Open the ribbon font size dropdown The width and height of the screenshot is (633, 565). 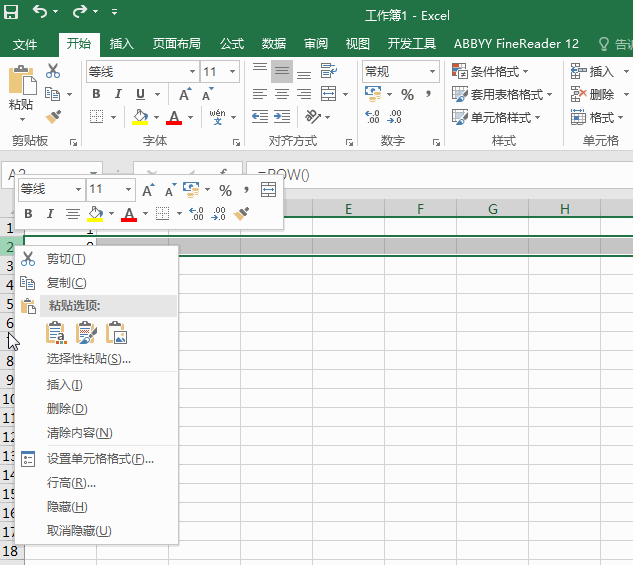tap(233, 72)
